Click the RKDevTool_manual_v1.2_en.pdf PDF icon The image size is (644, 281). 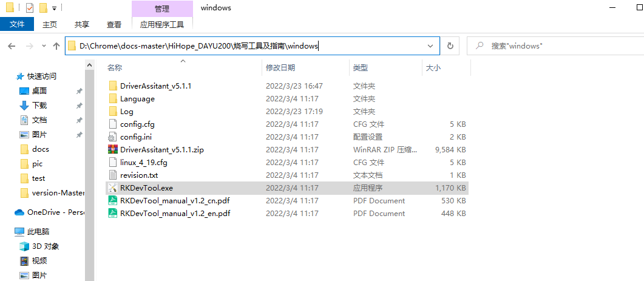click(x=113, y=213)
